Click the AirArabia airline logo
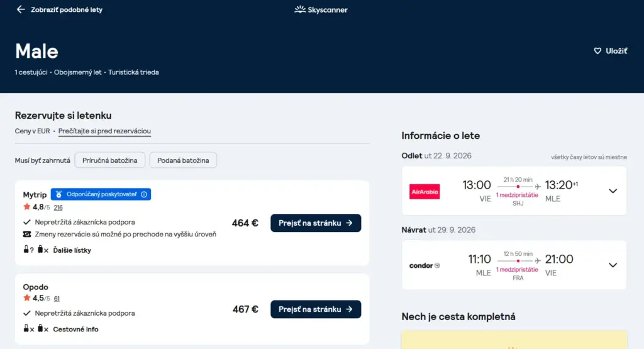Image resolution: width=644 pixels, height=349 pixels. click(425, 191)
